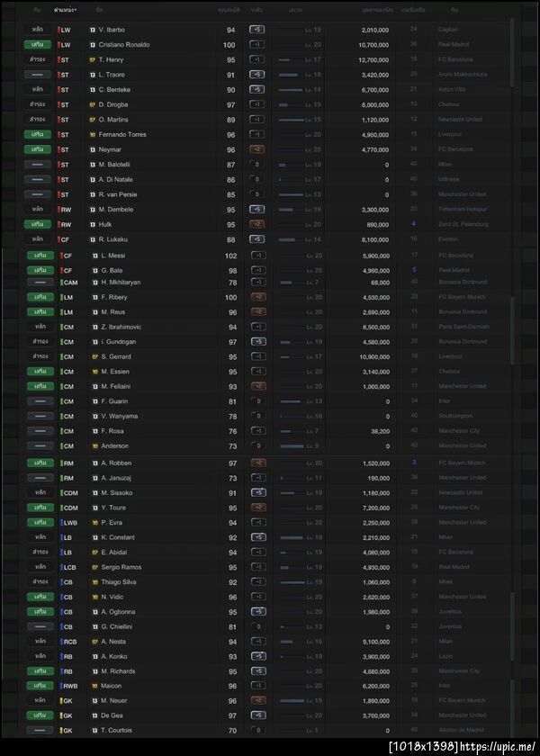Click the -2 form badge for Neymar
The image size is (540, 756).
256,149
